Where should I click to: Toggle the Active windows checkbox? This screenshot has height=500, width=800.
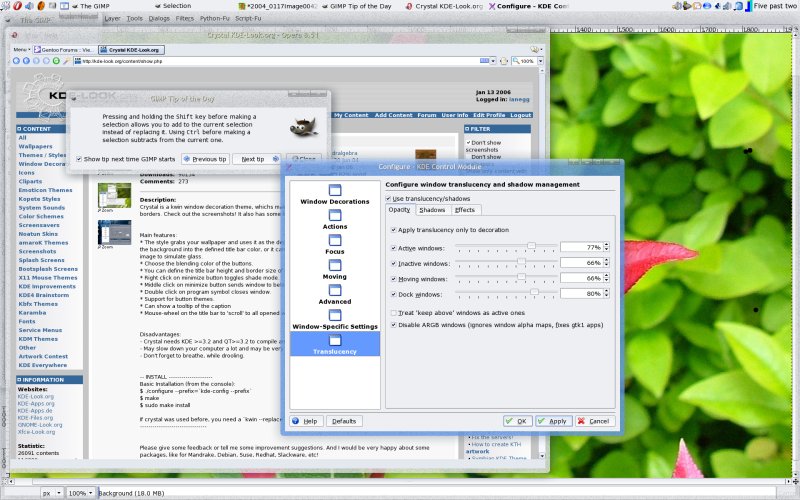[393, 248]
